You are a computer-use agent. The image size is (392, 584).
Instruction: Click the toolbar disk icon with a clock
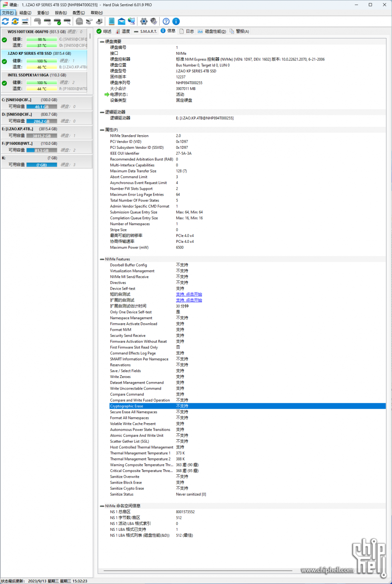(x=48, y=21)
